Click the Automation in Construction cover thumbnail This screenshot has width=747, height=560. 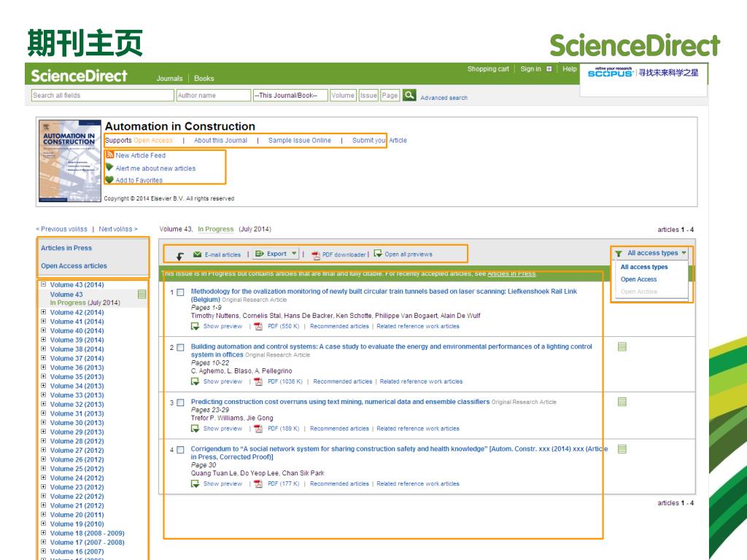pyautogui.click(x=70, y=161)
